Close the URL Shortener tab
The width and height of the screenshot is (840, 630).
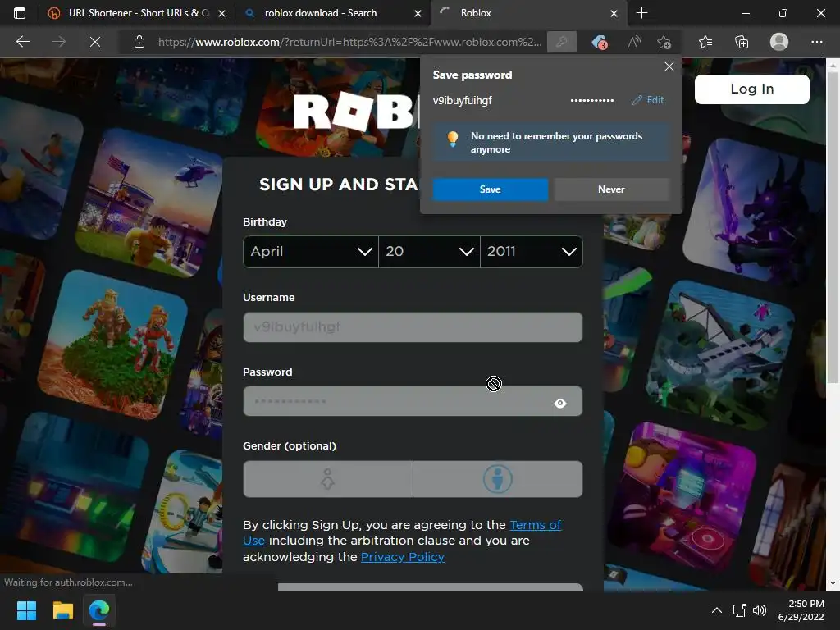tap(221, 13)
